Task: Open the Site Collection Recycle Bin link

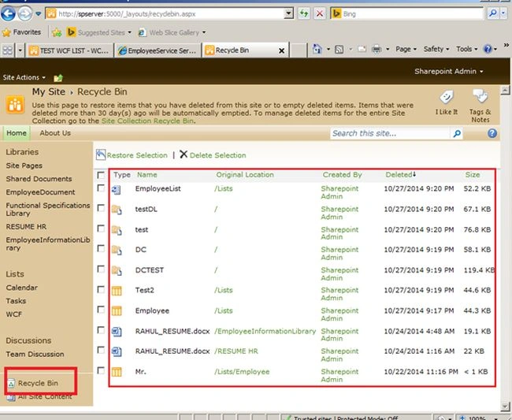Action: pos(147,121)
